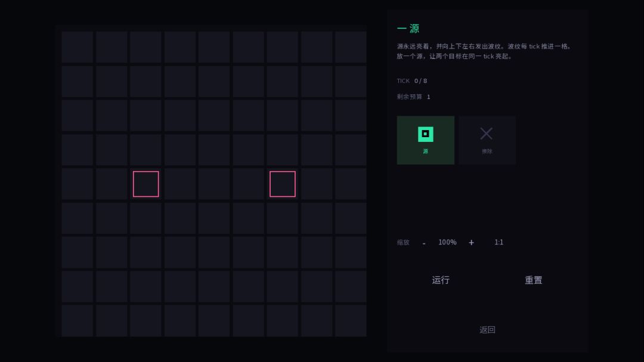This screenshot has width=644, height=362.
Task: Click the TICK 0 / 8 counter
Action: point(412,81)
